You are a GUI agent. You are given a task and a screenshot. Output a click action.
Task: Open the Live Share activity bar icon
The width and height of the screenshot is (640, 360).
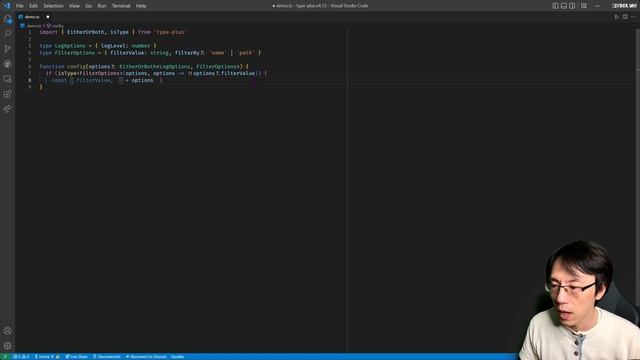tap(7, 109)
